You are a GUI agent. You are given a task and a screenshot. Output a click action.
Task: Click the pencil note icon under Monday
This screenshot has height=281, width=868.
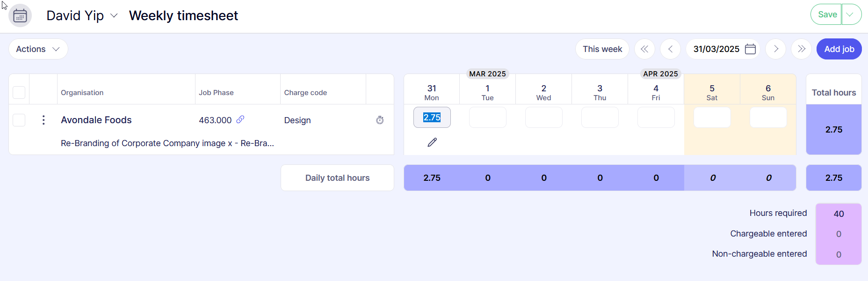(x=432, y=142)
